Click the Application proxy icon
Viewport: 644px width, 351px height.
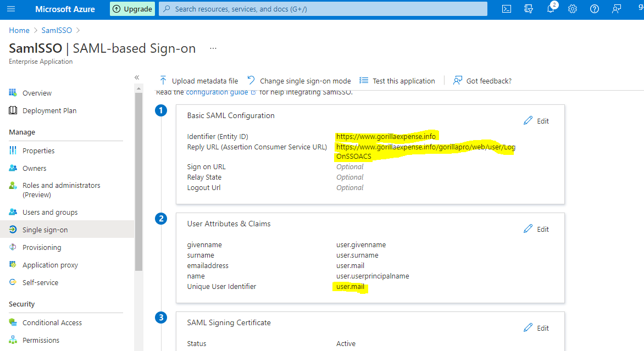click(x=13, y=264)
